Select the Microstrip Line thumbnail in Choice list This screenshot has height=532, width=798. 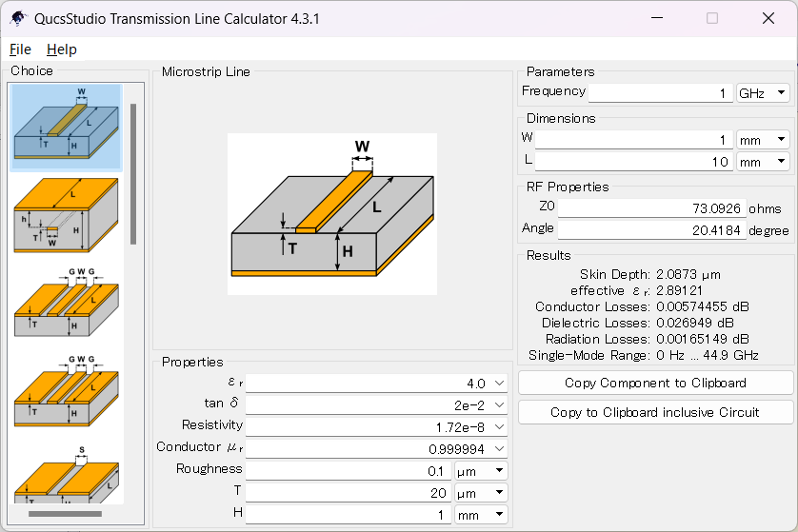(x=66, y=127)
